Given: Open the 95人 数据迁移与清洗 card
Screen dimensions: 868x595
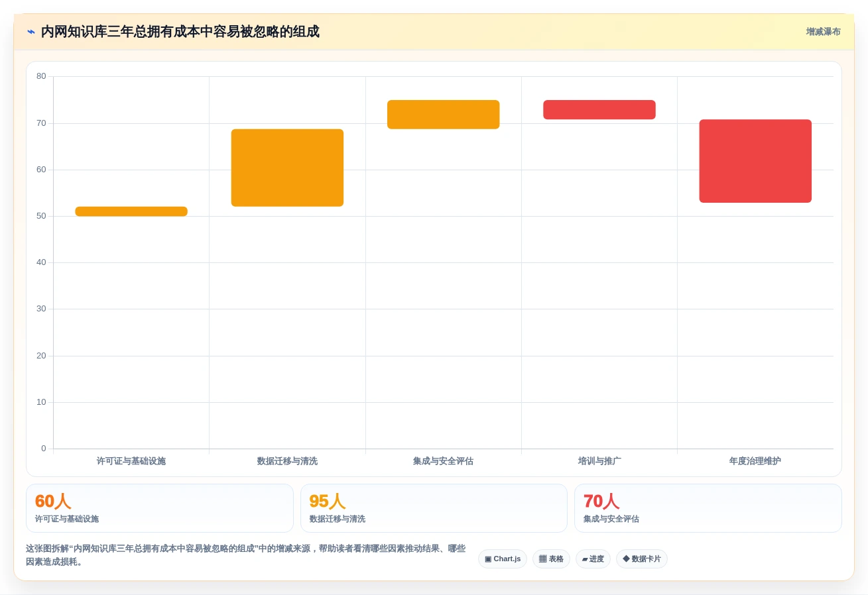Looking at the screenshot, I should pyautogui.click(x=434, y=508).
